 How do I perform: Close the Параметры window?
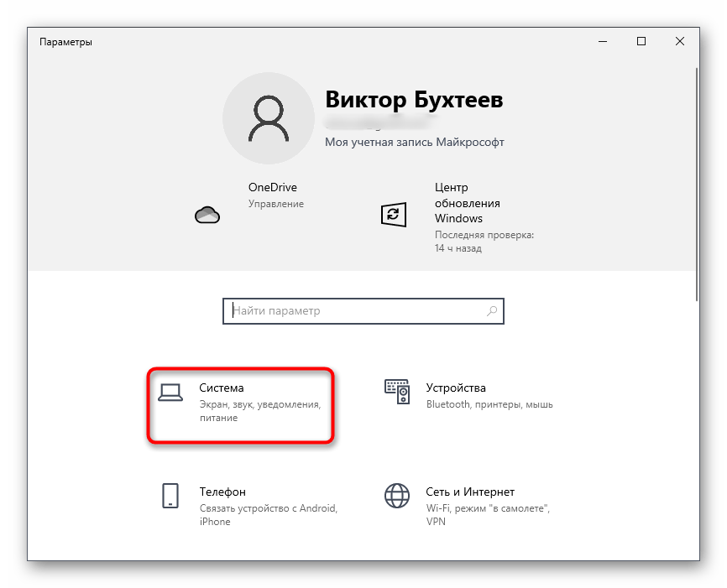[680, 41]
